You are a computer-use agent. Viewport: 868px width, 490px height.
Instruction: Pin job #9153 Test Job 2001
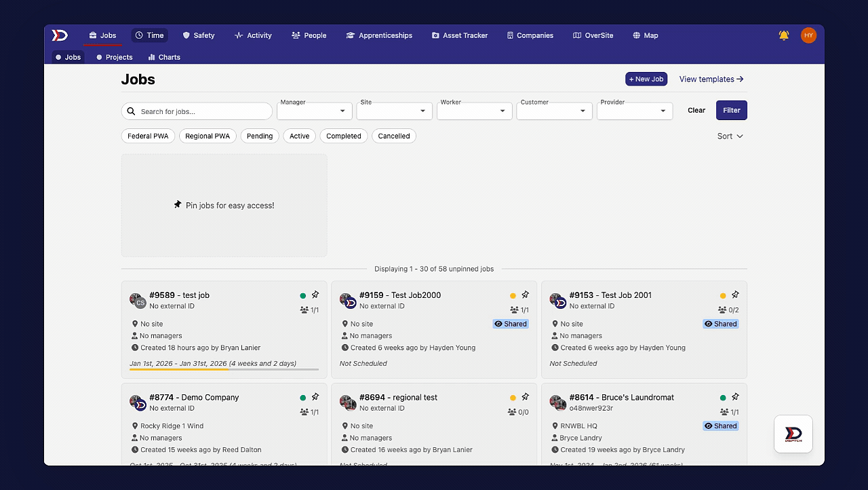[736, 295]
